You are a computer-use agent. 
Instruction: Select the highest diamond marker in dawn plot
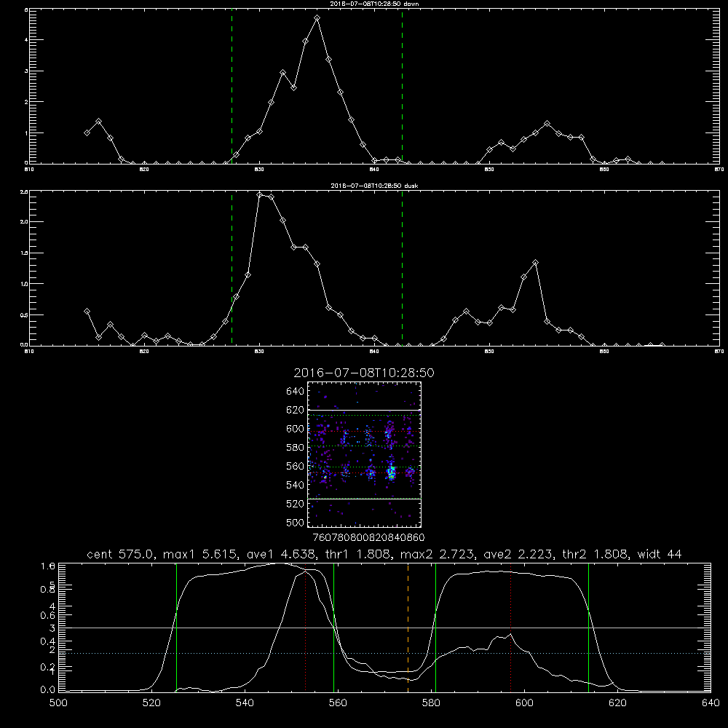(317, 18)
